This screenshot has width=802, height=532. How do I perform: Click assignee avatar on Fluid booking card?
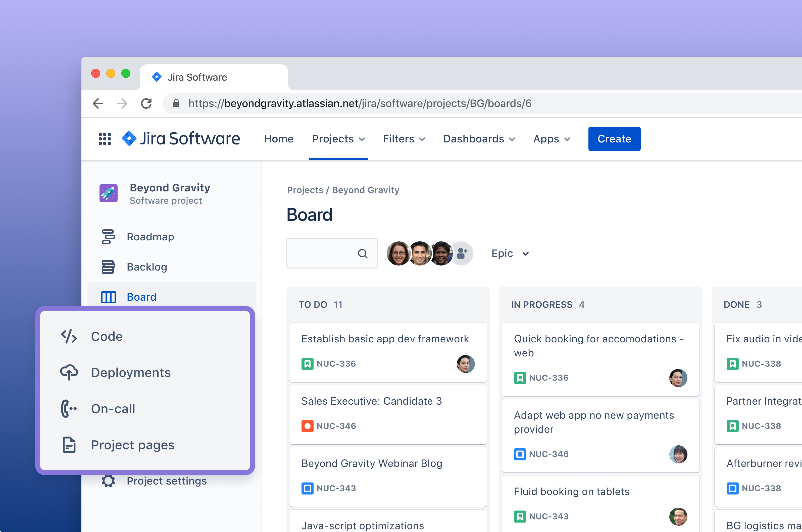(678, 516)
